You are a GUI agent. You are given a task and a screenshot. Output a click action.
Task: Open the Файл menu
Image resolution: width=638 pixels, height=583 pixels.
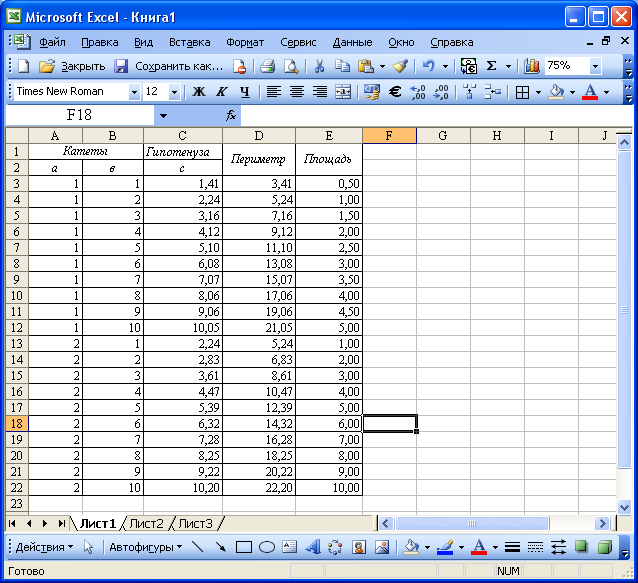point(52,42)
